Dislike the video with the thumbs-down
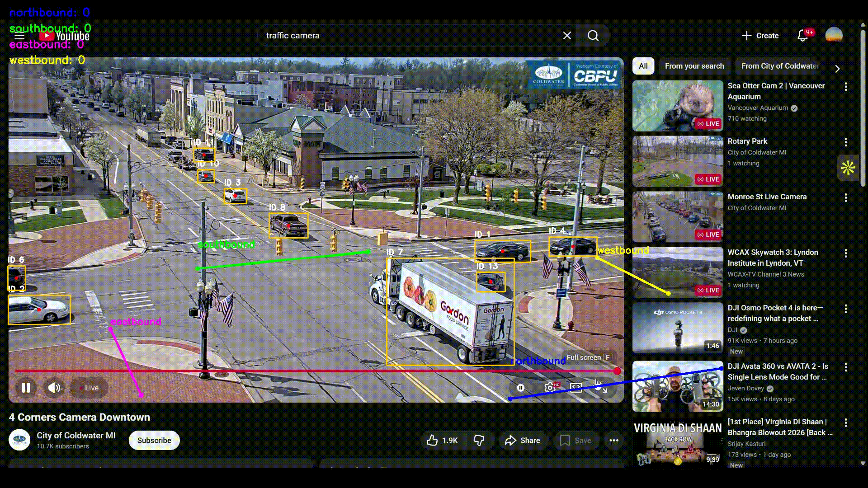Screen dimensions: 868x488 (x=479, y=440)
